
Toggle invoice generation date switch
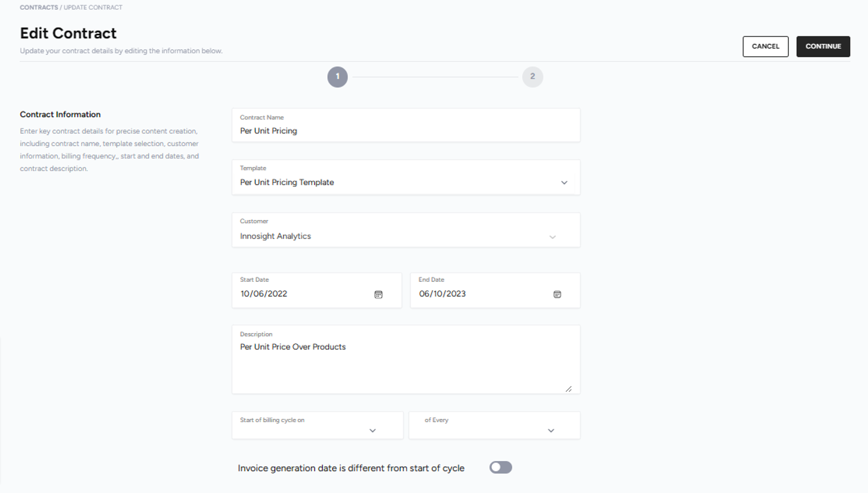click(x=500, y=467)
